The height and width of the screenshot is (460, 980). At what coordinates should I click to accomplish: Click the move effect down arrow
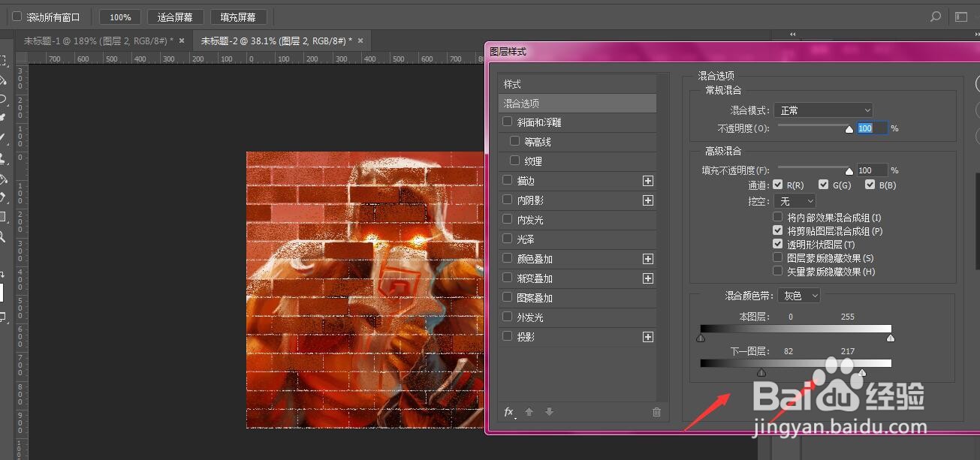549,411
